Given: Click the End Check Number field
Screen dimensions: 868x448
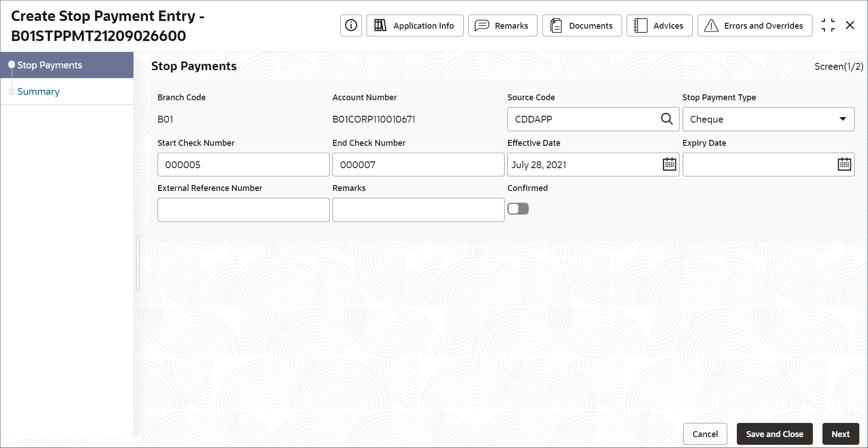Looking at the screenshot, I should pyautogui.click(x=419, y=165).
